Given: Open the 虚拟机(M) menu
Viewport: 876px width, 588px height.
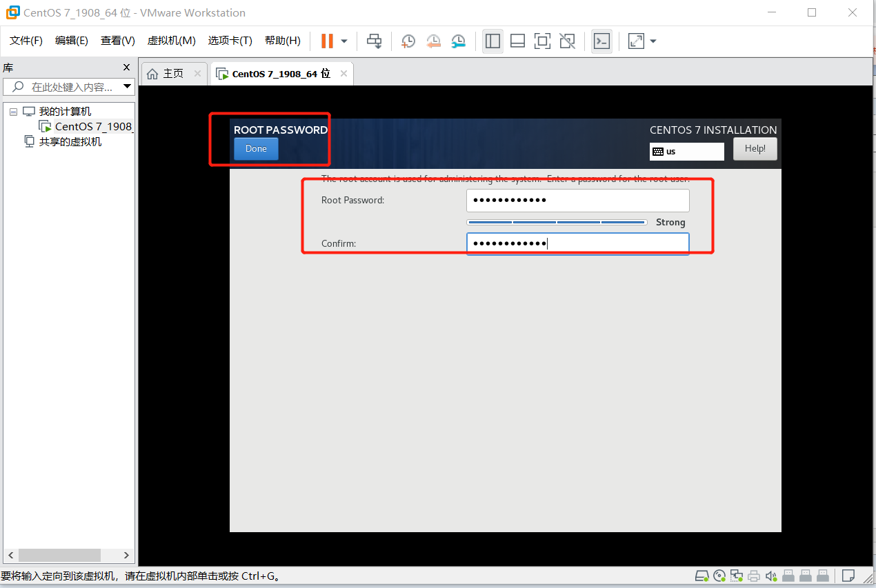Looking at the screenshot, I should click(x=172, y=41).
